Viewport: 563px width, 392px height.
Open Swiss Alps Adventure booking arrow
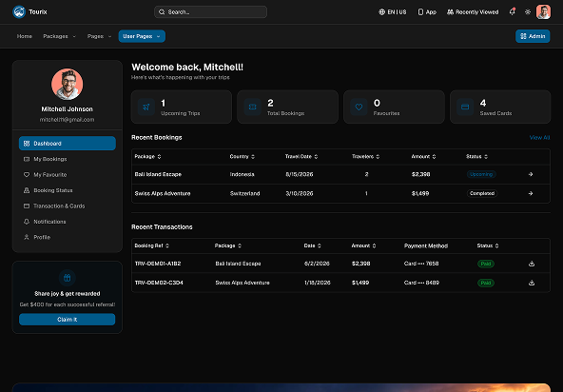(531, 193)
